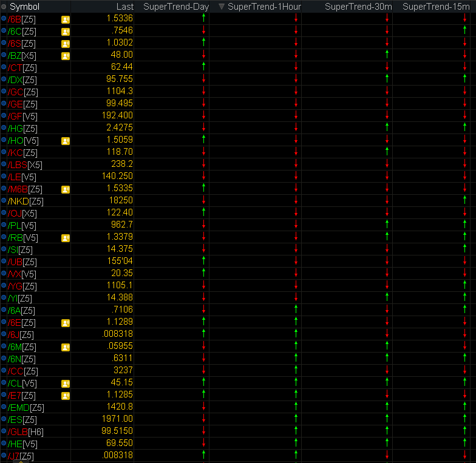Screen dimensions: 476x463
Task: Click green up arrow in /6A SuperTrend-1Hour
Action: [296, 309]
